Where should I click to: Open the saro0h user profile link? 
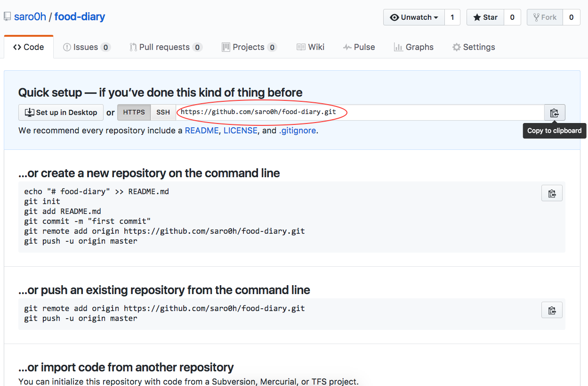pyautogui.click(x=30, y=17)
